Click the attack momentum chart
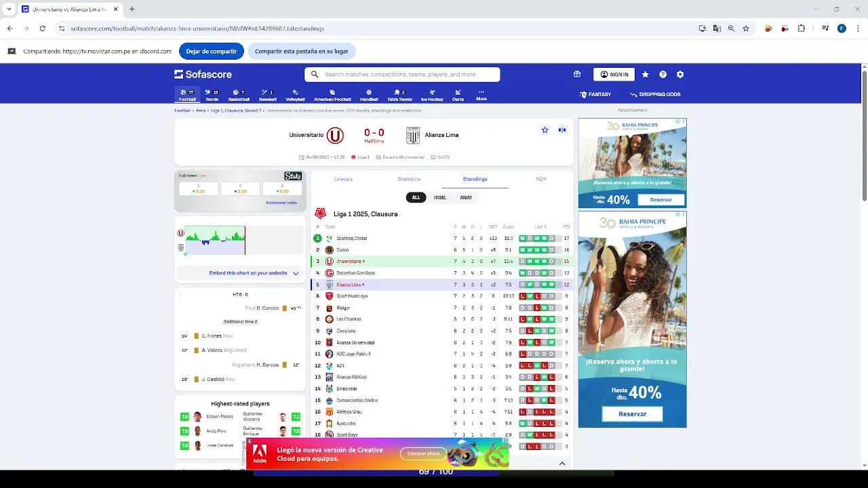Screen dimensions: 868x488 point(243,241)
